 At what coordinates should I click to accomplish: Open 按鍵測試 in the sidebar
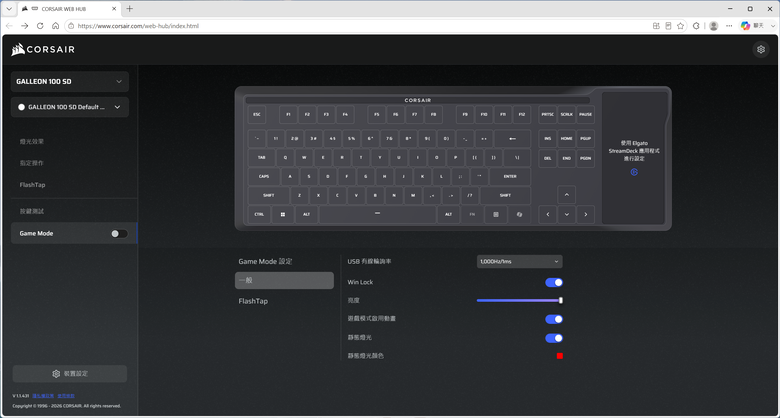[x=32, y=211]
